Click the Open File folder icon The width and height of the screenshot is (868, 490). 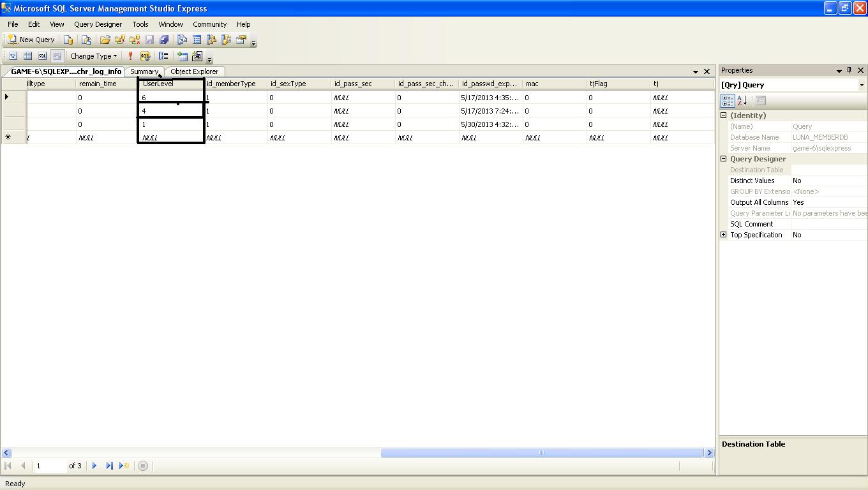pyautogui.click(x=105, y=40)
